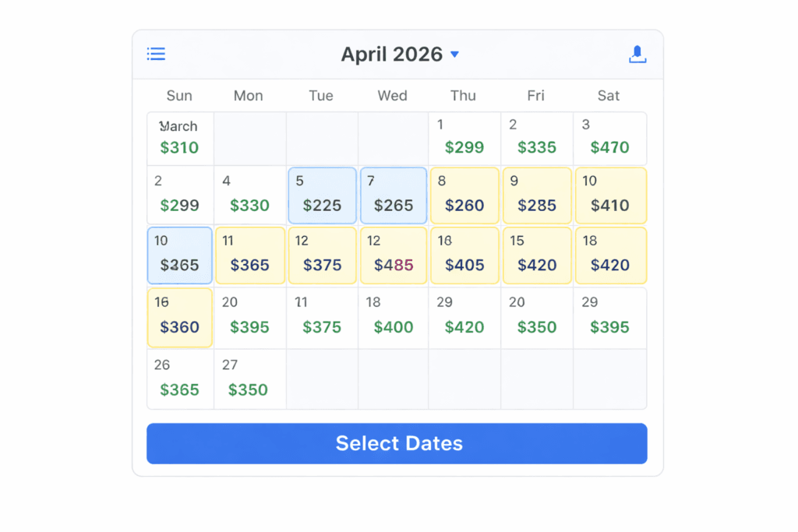798x532 pixels.
Task: Pick April 1 with the $299 price
Action: (x=464, y=139)
